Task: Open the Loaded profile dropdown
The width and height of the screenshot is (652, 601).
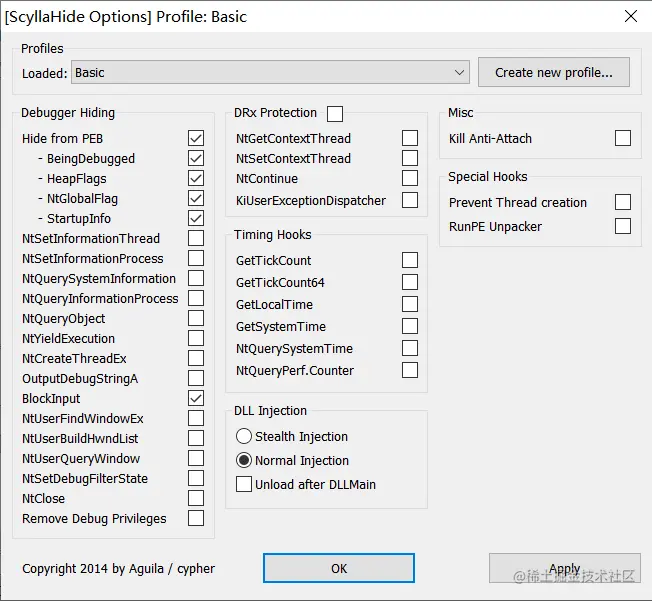Action: [270, 72]
